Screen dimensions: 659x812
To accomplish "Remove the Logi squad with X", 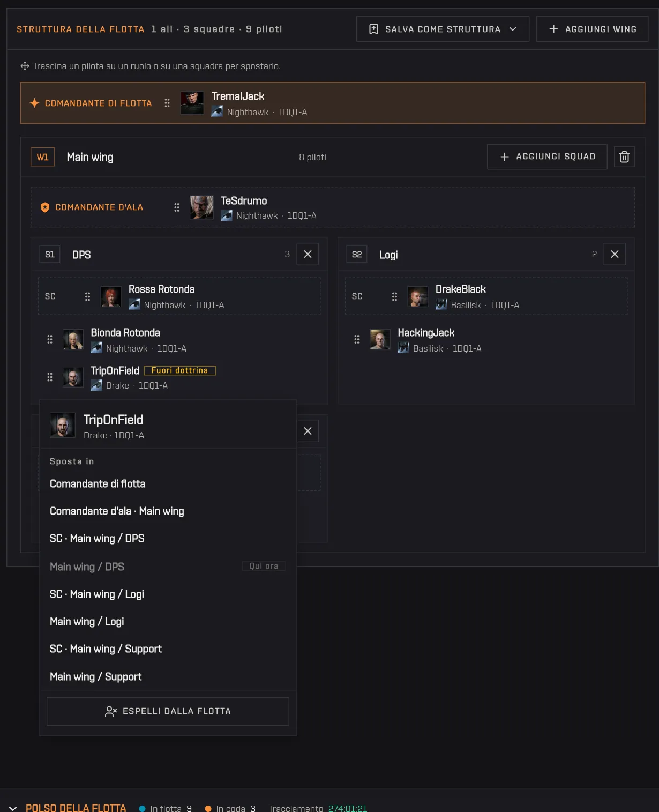I will pyautogui.click(x=615, y=254).
